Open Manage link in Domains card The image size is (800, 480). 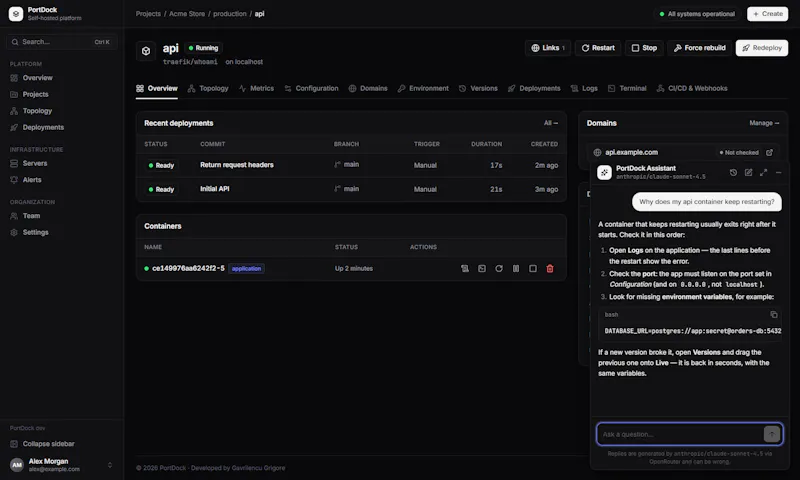(x=764, y=123)
